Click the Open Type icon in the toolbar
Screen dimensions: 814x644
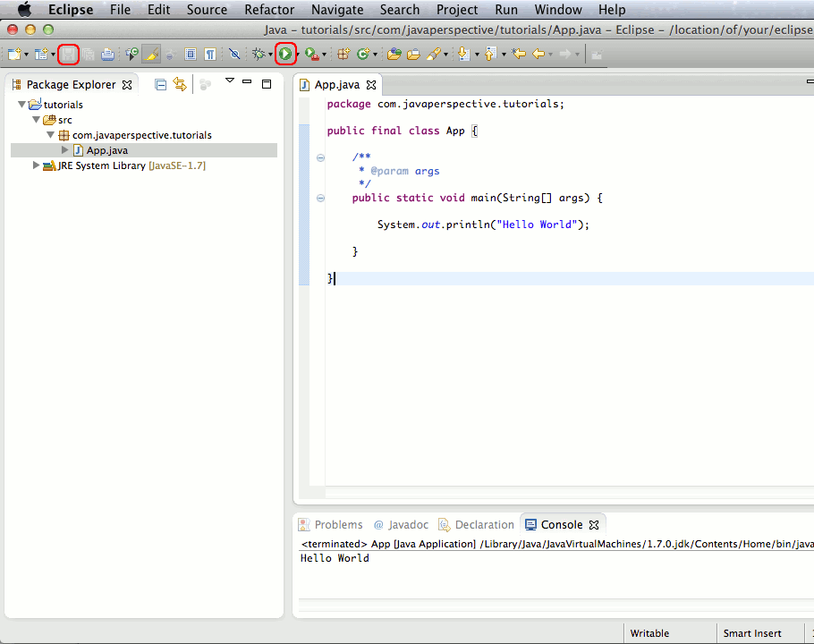(x=394, y=54)
